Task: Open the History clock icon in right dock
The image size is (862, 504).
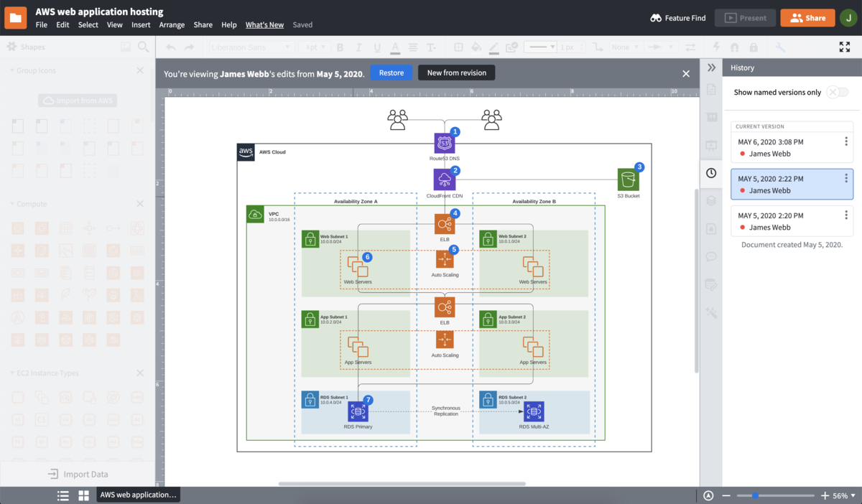Action: click(711, 173)
